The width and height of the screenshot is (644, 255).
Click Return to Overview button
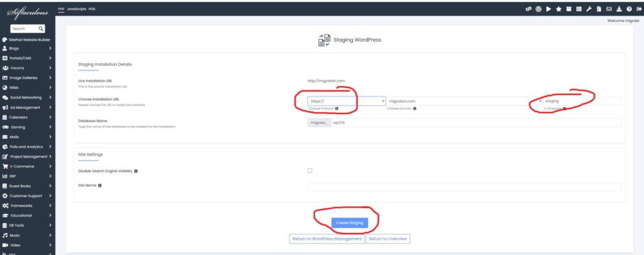pyautogui.click(x=387, y=239)
